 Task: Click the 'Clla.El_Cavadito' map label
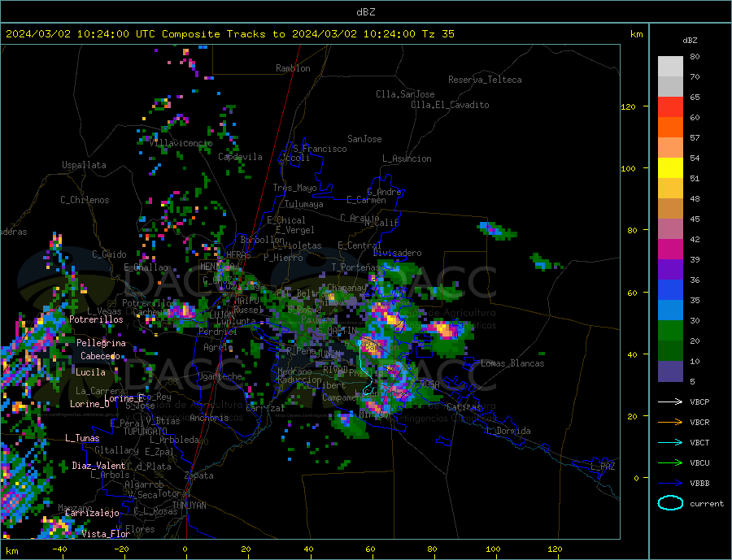pyautogui.click(x=450, y=105)
